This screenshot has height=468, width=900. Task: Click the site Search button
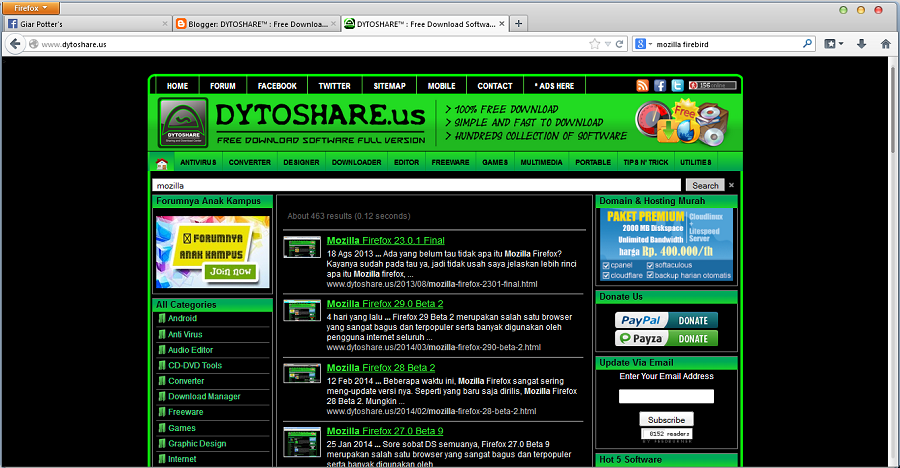pos(705,185)
